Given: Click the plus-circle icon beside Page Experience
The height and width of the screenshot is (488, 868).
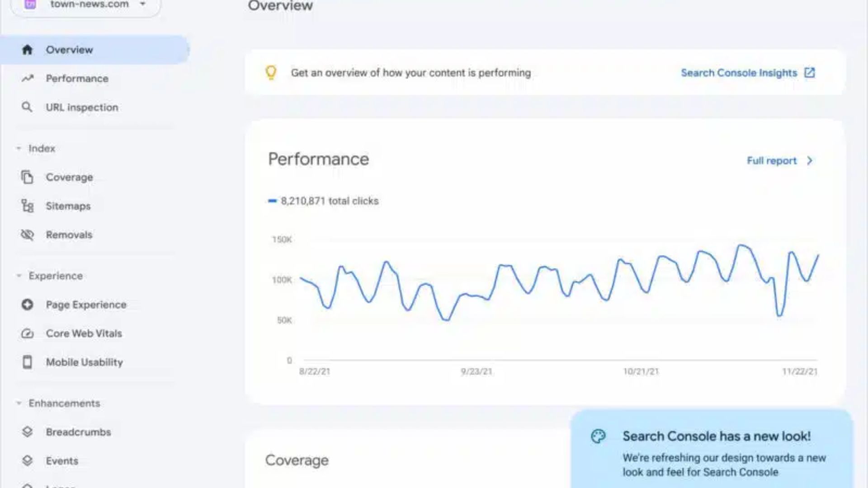Looking at the screenshot, I should pyautogui.click(x=27, y=305).
